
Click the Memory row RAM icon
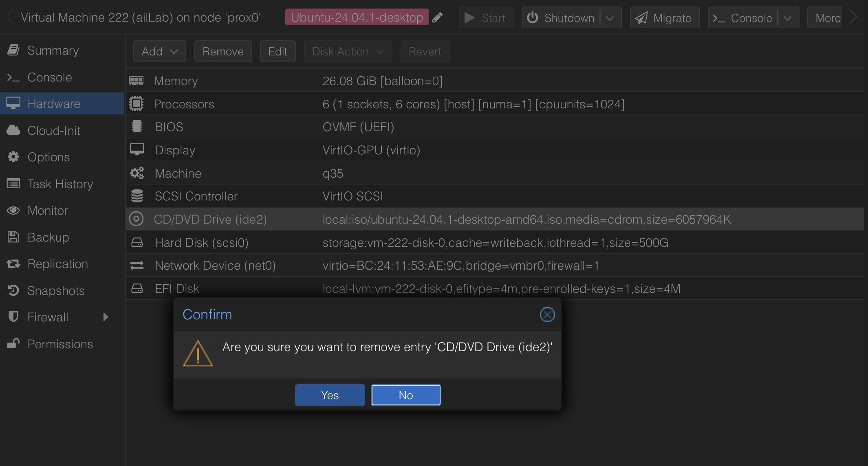click(136, 81)
